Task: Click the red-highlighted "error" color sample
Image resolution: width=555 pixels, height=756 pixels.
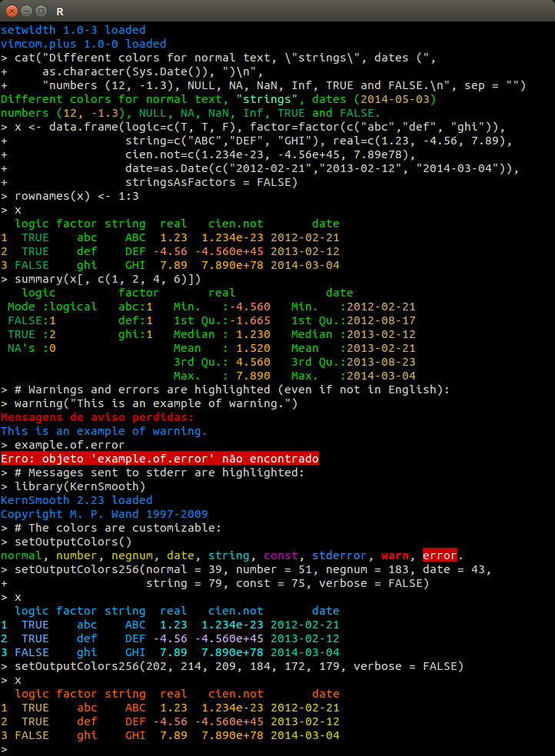Action: (x=440, y=555)
